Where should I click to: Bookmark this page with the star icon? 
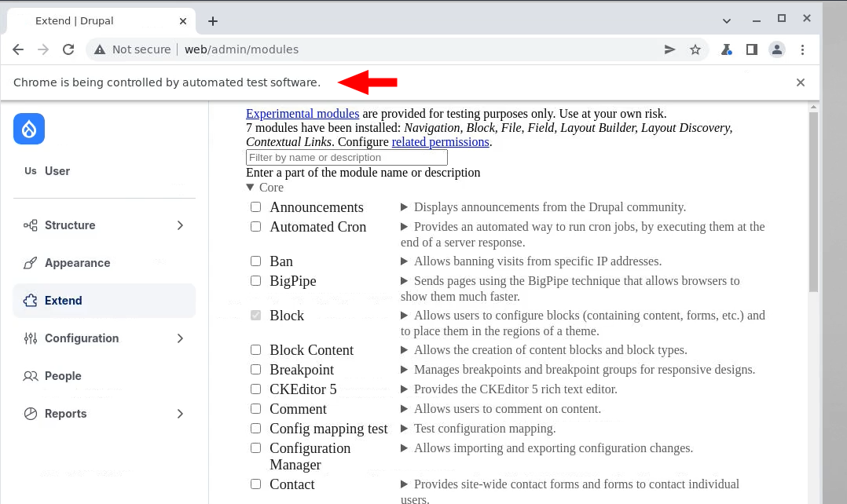point(695,49)
